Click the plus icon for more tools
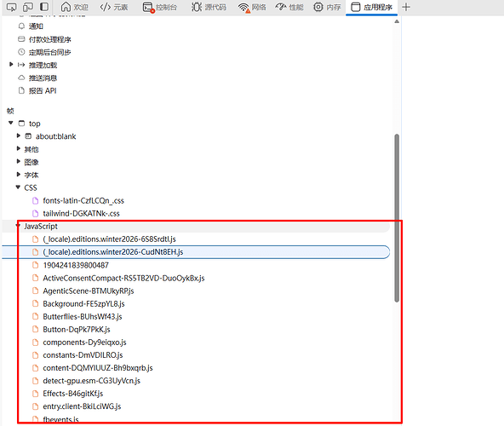The image size is (504, 426). tap(406, 7)
